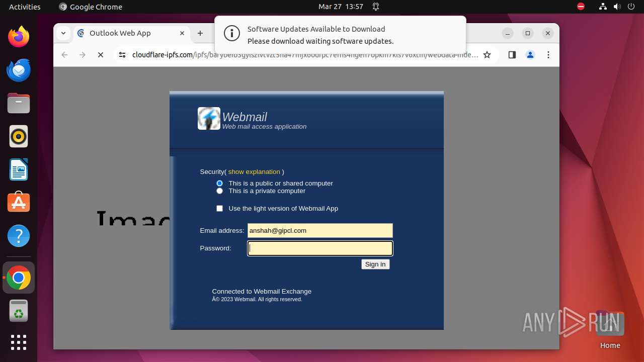
Task: Open Ubuntu Software store icon
Action: tap(19, 203)
